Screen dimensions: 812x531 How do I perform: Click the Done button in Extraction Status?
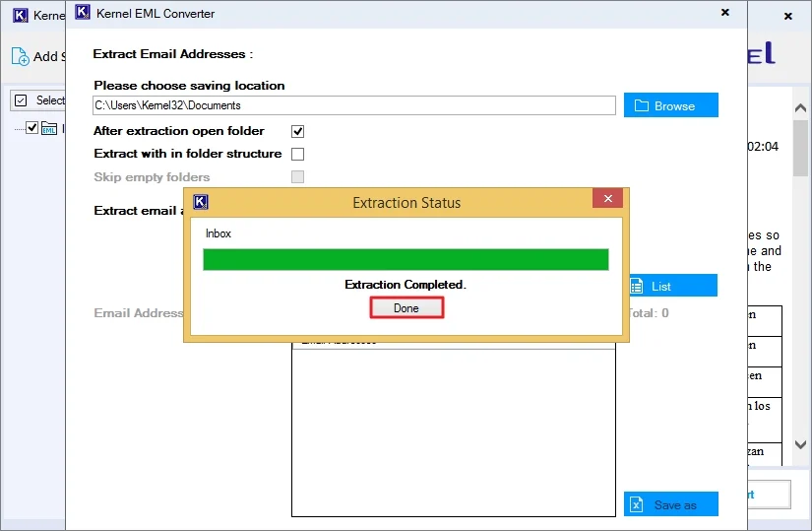tap(406, 308)
